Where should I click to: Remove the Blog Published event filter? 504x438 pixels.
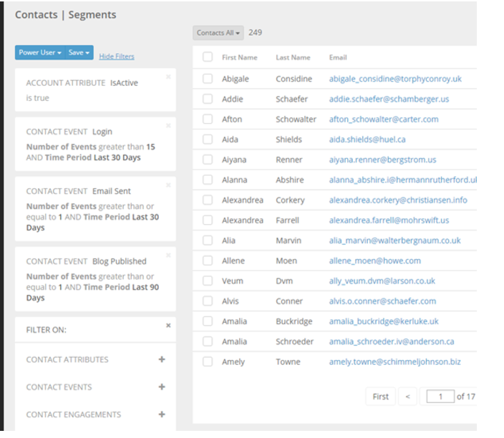(x=168, y=255)
